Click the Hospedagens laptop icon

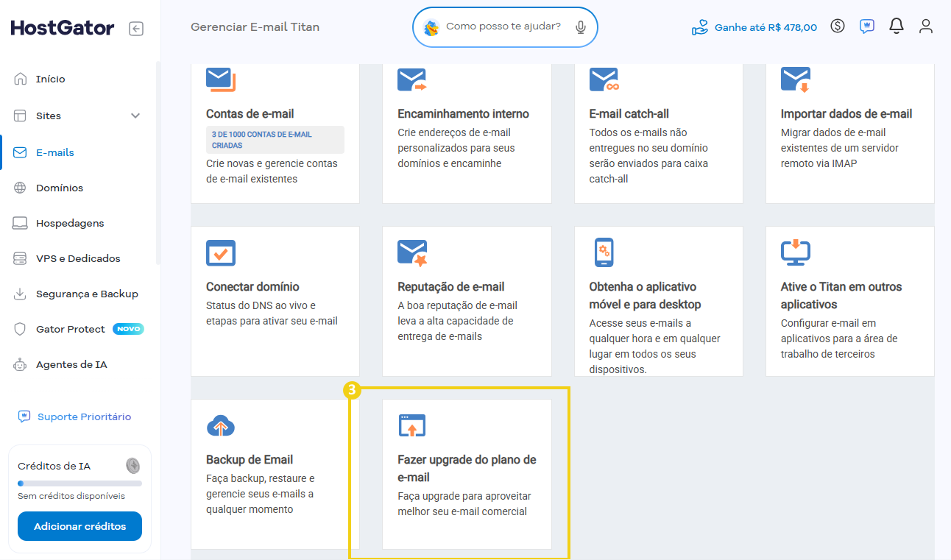(21, 223)
